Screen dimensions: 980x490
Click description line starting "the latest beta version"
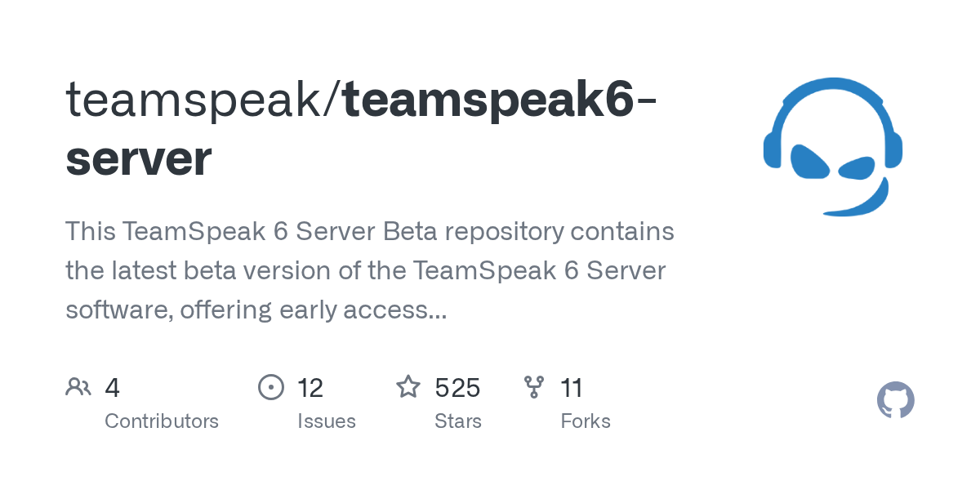point(366,270)
